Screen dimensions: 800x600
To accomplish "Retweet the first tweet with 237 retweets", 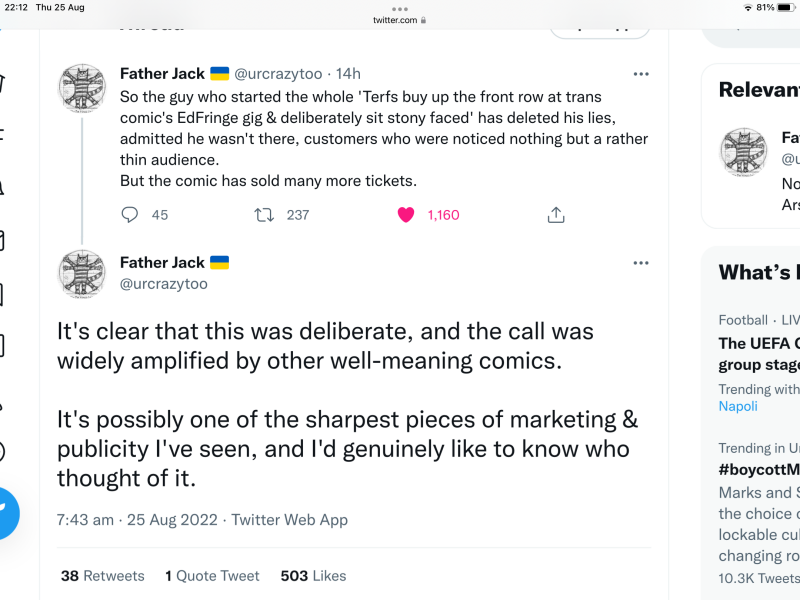I will (265, 214).
